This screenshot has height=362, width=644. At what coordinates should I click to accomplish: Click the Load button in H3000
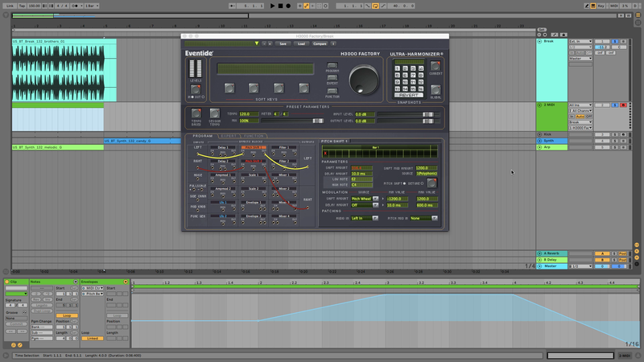pos(301,43)
